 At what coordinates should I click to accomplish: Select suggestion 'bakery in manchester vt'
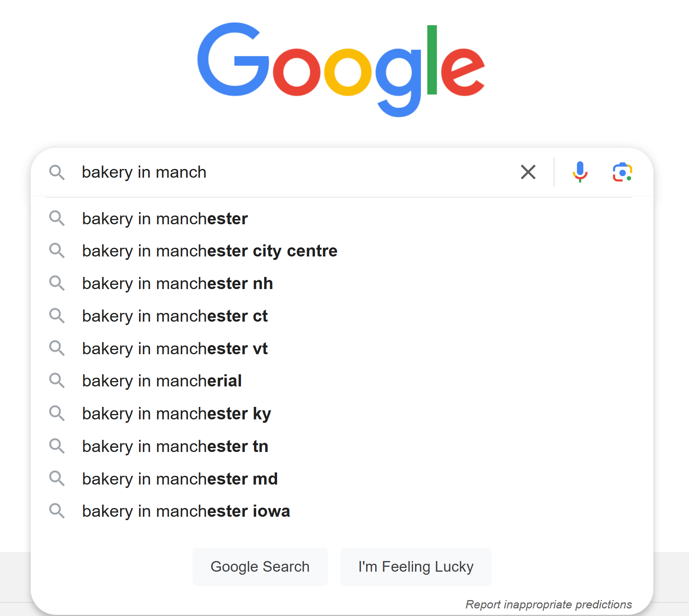coord(175,349)
